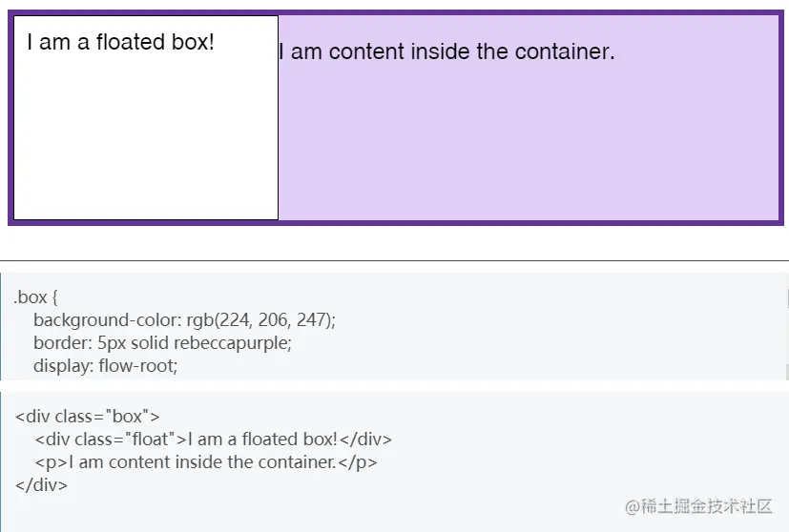
Task: Click the '@稀土掘金技术社区' watermark
Action: tap(697, 506)
